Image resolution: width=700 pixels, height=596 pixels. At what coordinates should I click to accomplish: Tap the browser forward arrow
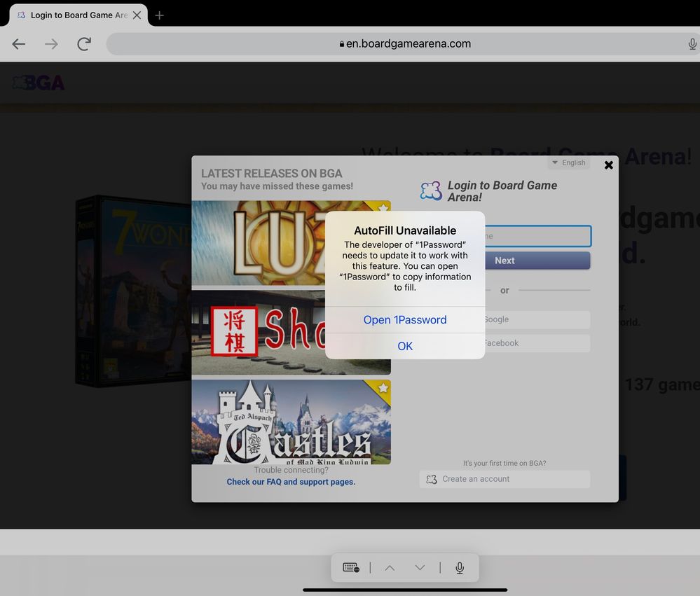coord(51,43)
